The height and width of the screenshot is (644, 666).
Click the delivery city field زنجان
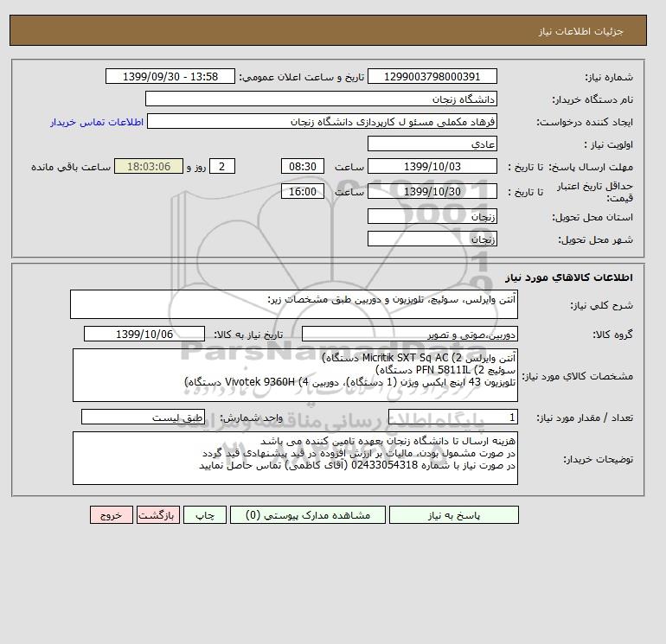click(x=432, y=239)
